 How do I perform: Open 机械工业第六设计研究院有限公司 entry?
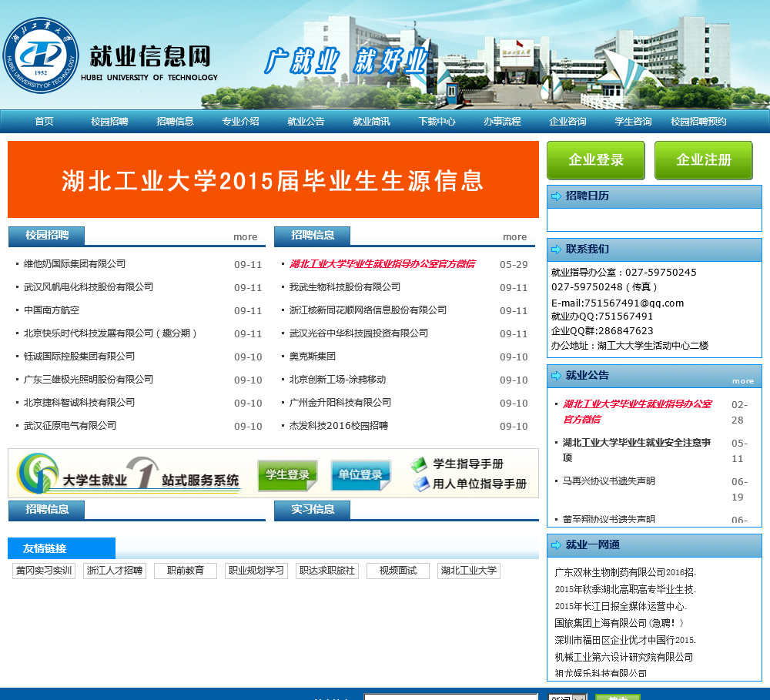[x=624, y=658]
